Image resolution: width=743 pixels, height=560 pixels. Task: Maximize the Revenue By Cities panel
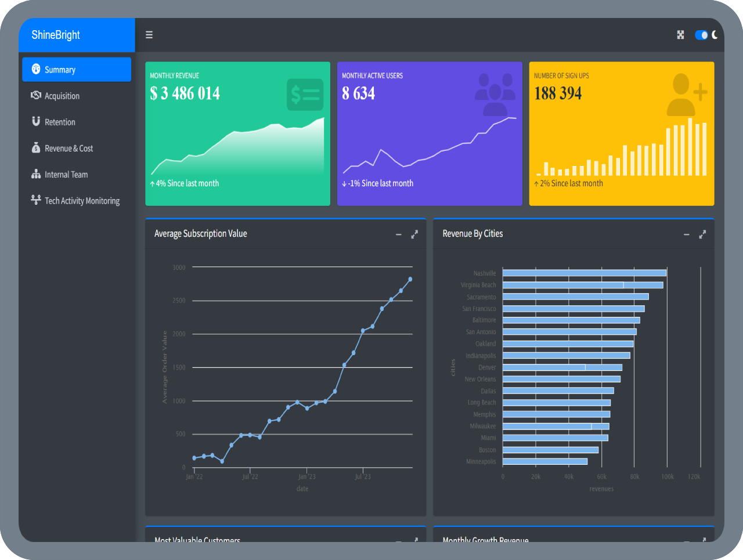[x=702, y=234]
